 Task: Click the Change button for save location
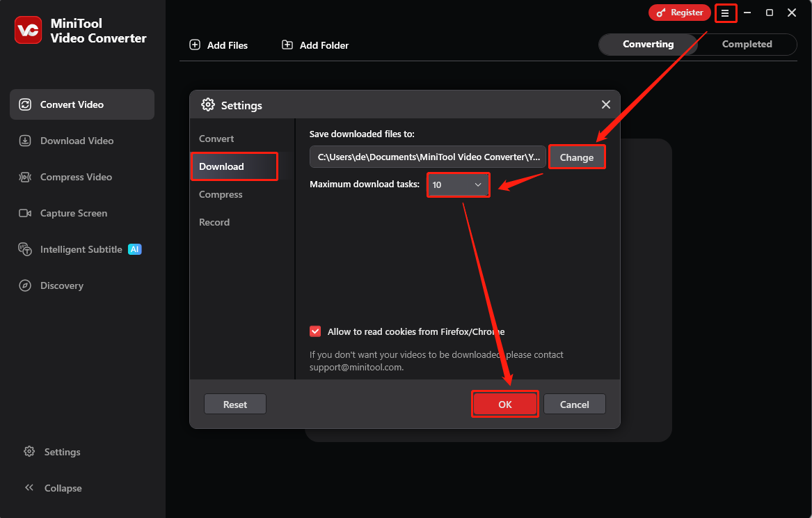(577, 157)
